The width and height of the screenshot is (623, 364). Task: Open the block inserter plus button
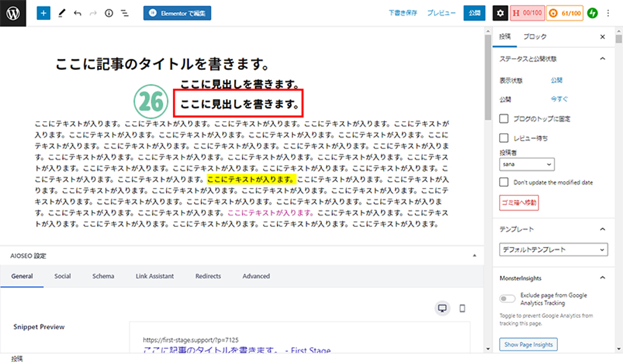(44, 13)
